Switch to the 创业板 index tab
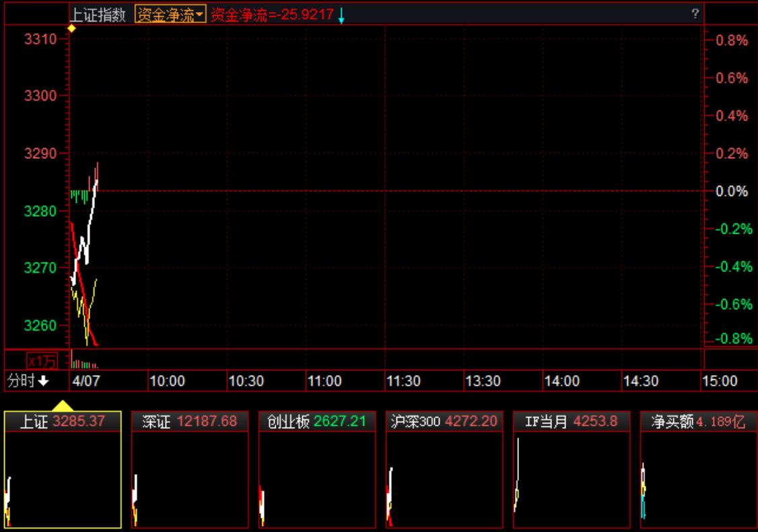The height and width of the screenshot is (532, 758). tap(317, 422)
